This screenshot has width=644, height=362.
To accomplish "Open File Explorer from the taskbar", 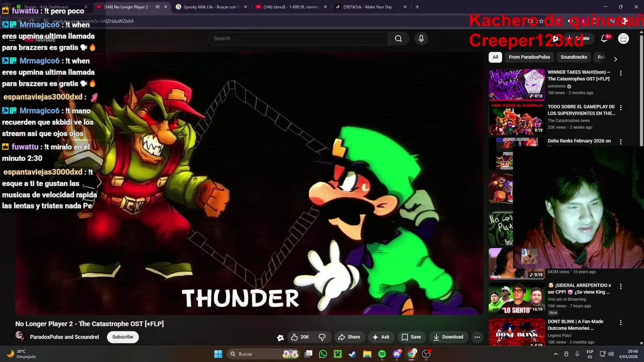I will pos(367,354).
